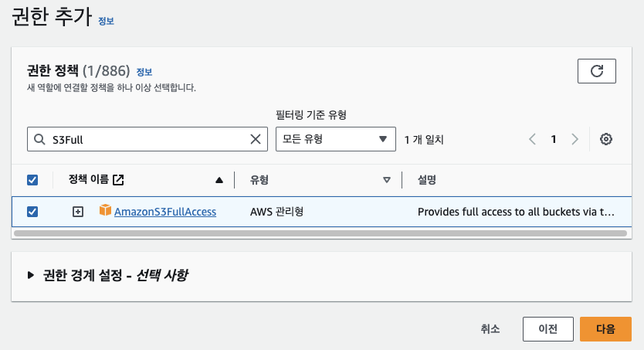Click the Provides full access description text
Image resolution: width=644 pixels, height=350 pixels.
tap(516, 212)
